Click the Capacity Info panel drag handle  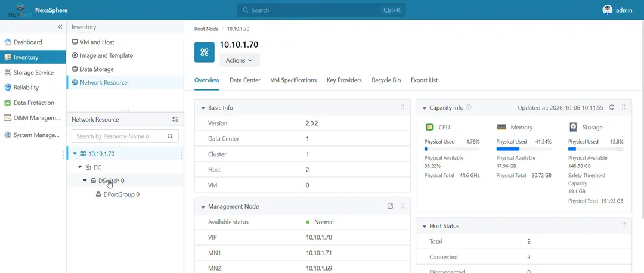click(x=624, y=107)
